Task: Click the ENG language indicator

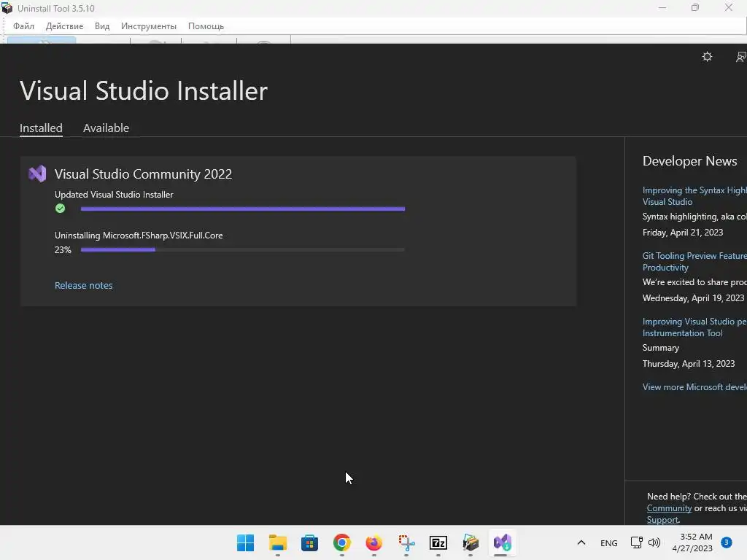Action: pos(609,542)
